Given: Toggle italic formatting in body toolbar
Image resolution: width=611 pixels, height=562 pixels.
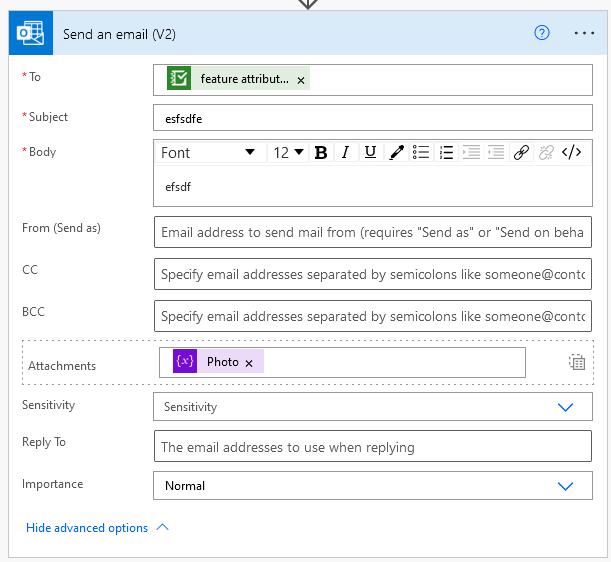Looking at the screenshot, I should coord(345,153).
